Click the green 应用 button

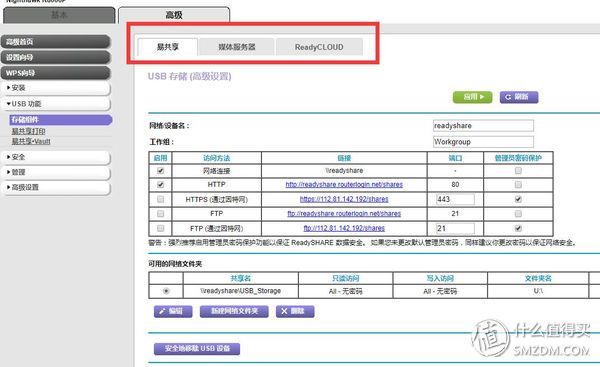pos(473,97)
